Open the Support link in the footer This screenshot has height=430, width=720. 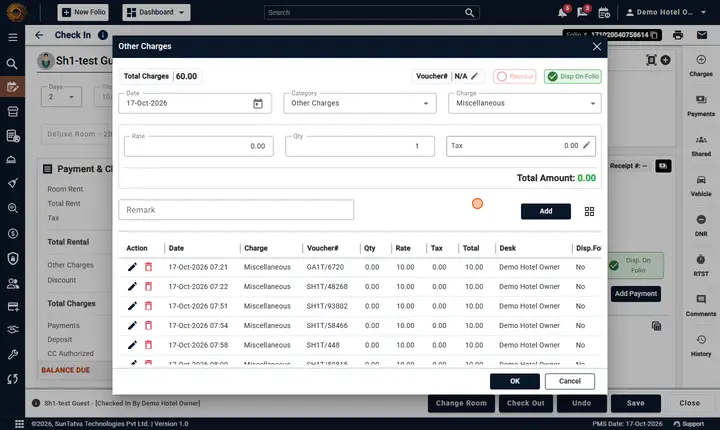(689, 424)
